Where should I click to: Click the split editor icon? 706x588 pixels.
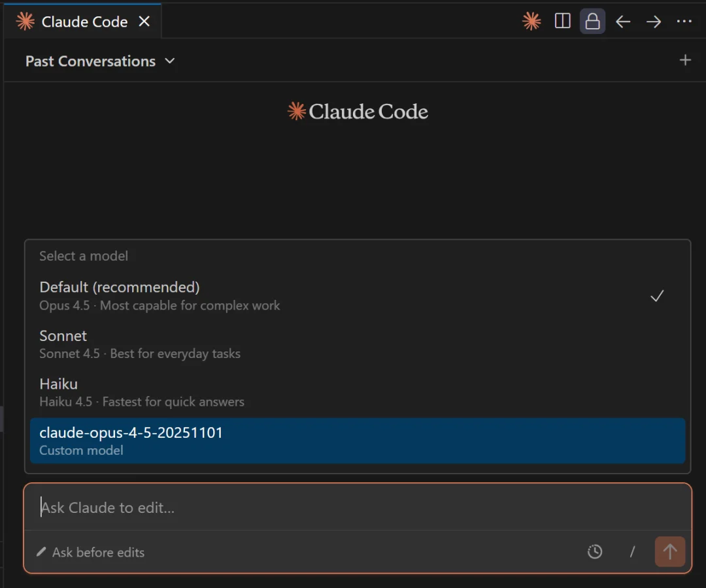[x=562, y=22]
